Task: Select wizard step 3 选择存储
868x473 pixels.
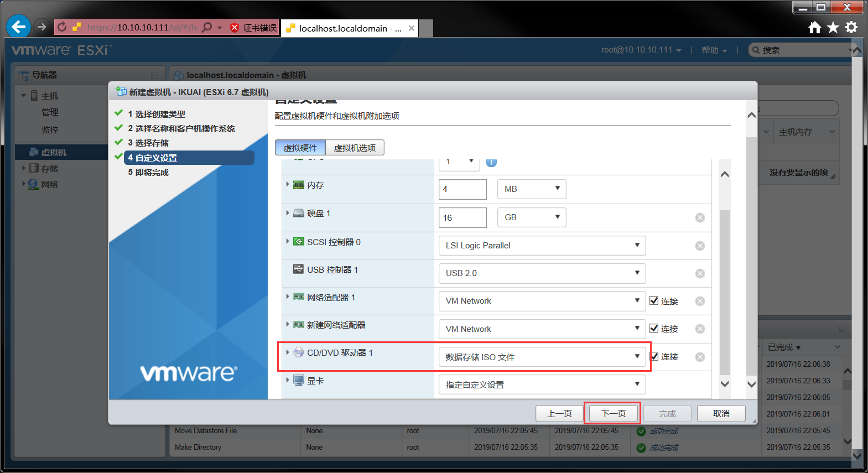Action: 148,143
